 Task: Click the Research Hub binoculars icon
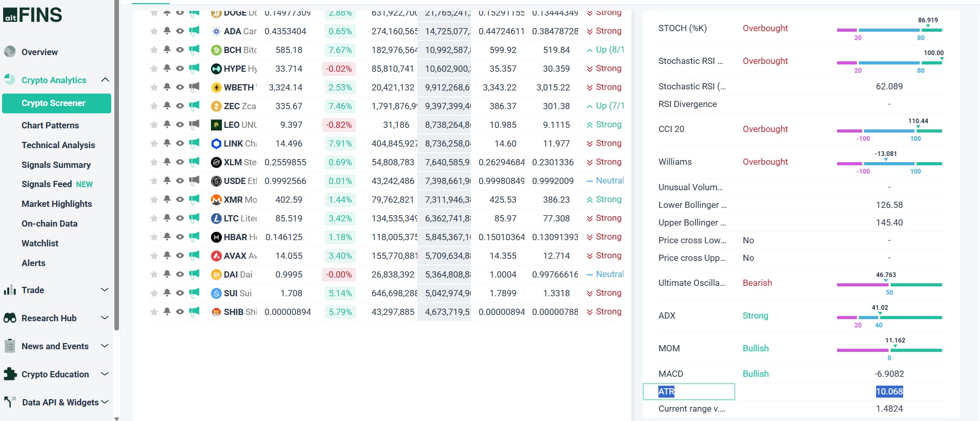10,318
